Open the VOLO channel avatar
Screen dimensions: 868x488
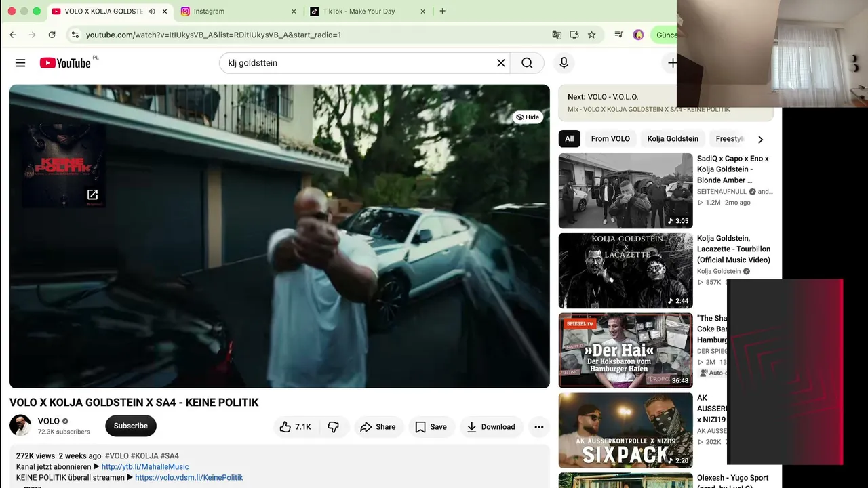[20, 426]
